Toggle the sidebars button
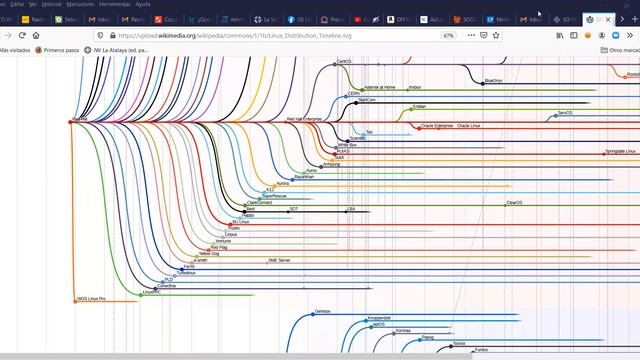The width and height of the screenshot is (640, 360). pyautogui.click(x=574, y=36)
